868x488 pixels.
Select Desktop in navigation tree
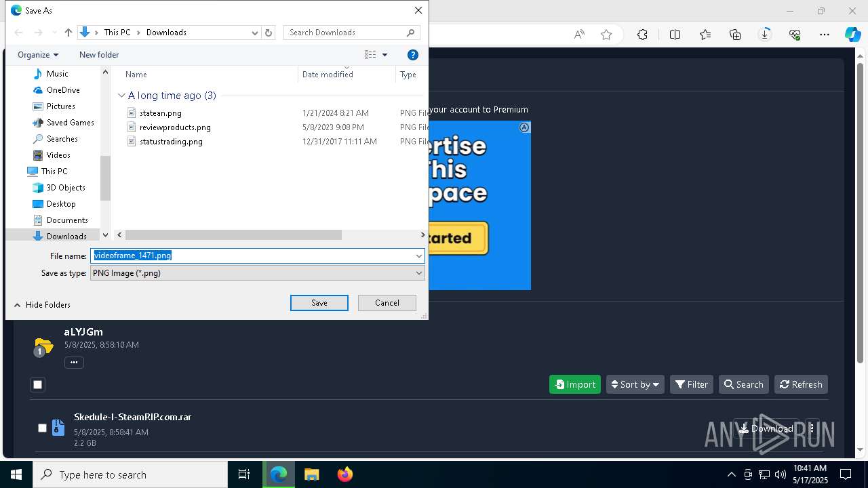[x=61, y=204]
